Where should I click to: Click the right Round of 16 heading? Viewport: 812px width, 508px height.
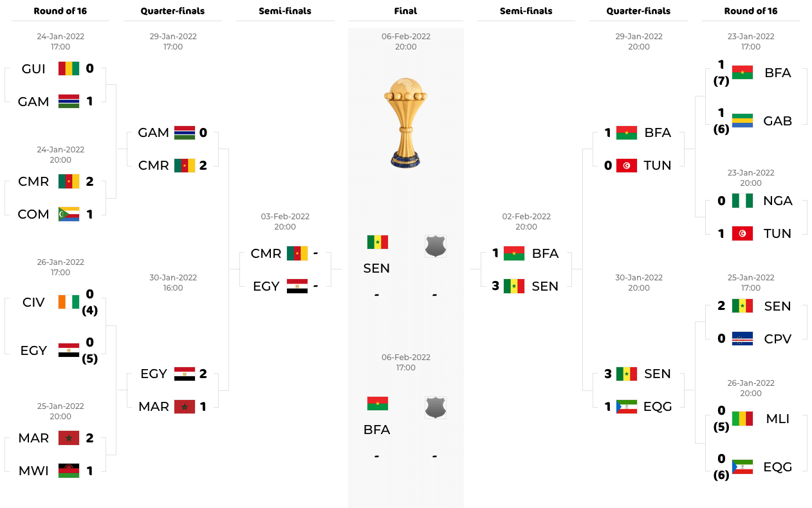(x=751, y=11)
